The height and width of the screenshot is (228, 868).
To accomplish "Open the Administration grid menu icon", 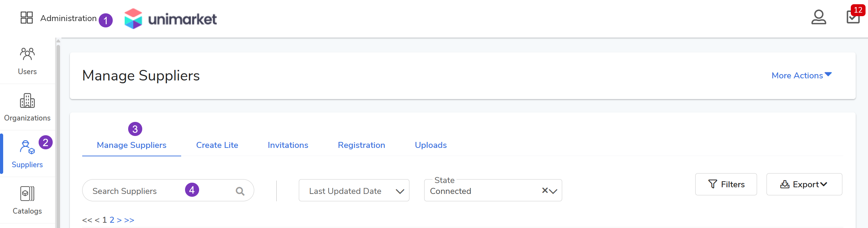I will coord(27,18).
